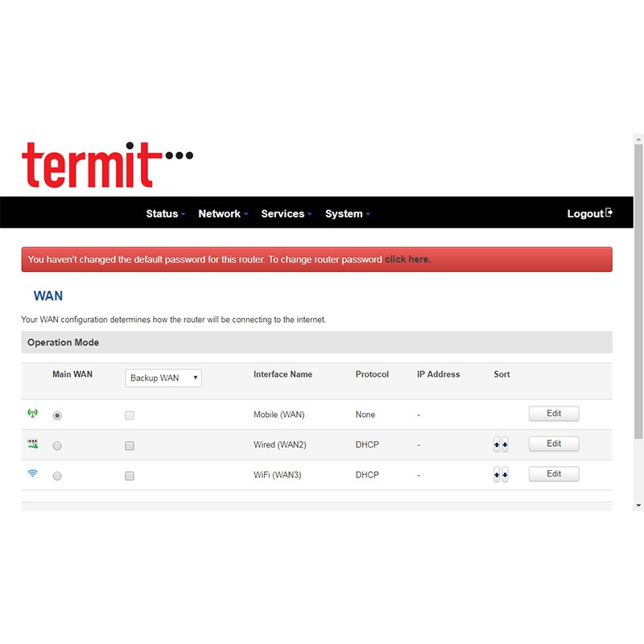Move WiFi (WAN3) up in sort order
This screenshot has height=644, width=644.
coord(497,476)
